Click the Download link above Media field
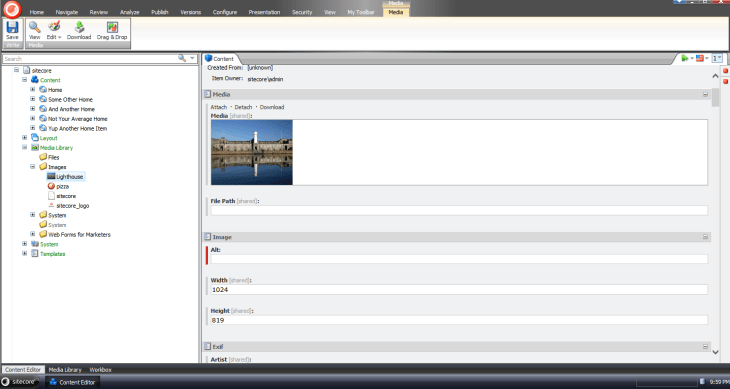This screenshot has height=389, width=730. click(272, 107)
